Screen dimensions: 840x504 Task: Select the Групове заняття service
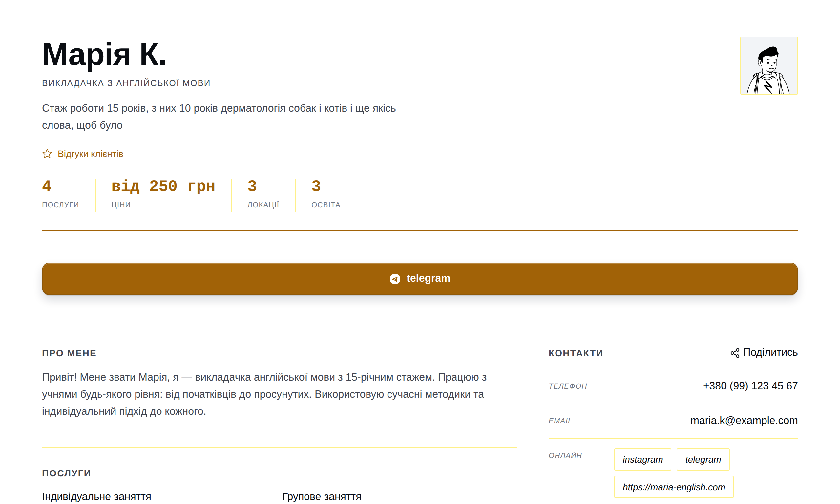click(x=322, y=496)
